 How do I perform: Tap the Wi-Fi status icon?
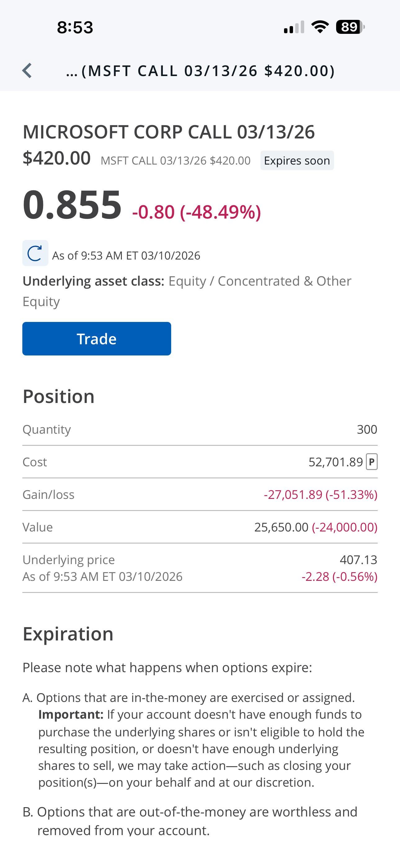tap(320, 27)
